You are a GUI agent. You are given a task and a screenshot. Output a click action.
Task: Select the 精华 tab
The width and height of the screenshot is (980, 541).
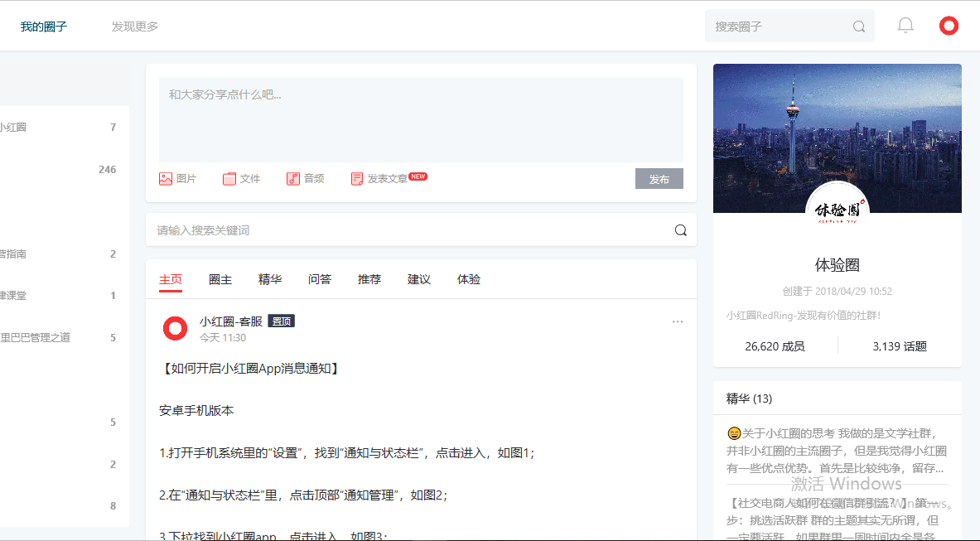click(270, 279)
